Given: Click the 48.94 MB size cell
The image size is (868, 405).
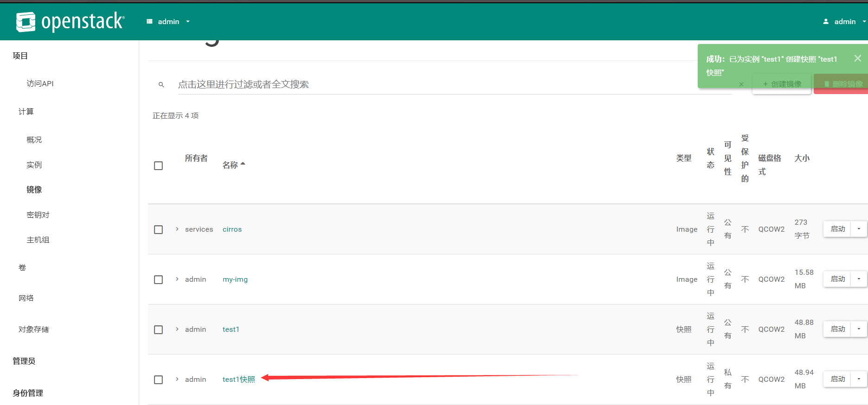Looking at the screenshot, I should [x=804, y=379].
